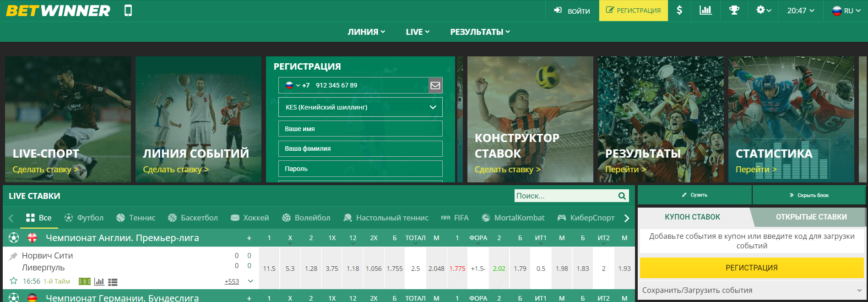Screen dimensions: 868x302
Task: Open ТОТАЛ column dropdown in Чемпионат Англии header
Action: [415, 239]
